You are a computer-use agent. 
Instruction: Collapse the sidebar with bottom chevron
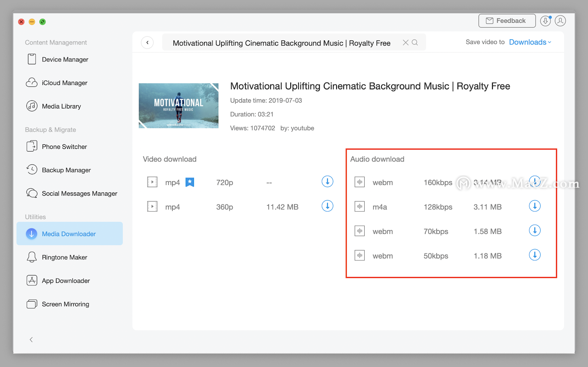click(x=31, y=339)
